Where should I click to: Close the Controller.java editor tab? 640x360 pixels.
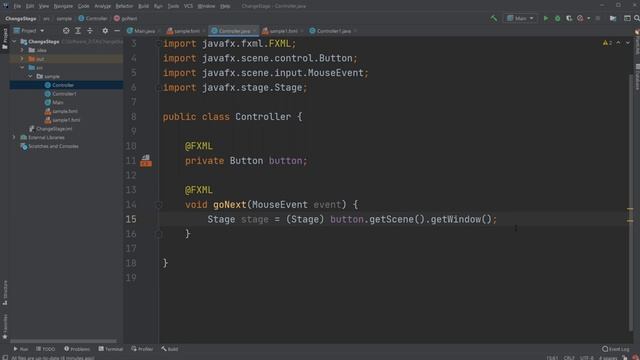[255, 31]
